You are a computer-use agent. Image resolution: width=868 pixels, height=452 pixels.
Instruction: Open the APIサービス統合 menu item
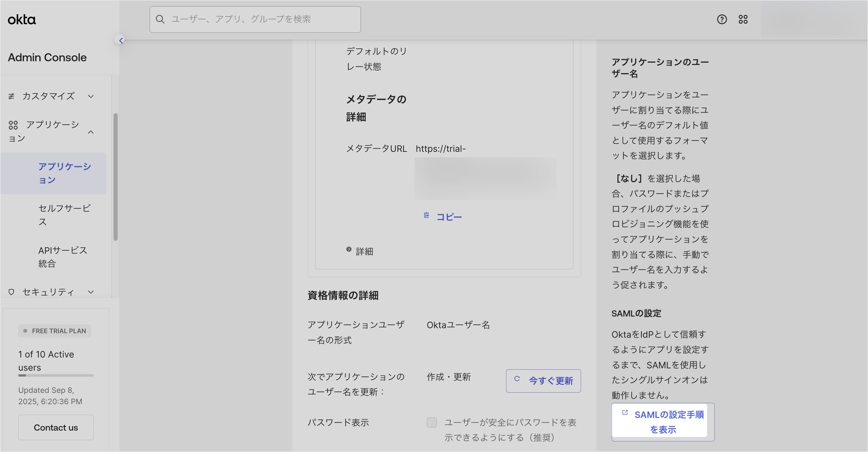point(63,257)
